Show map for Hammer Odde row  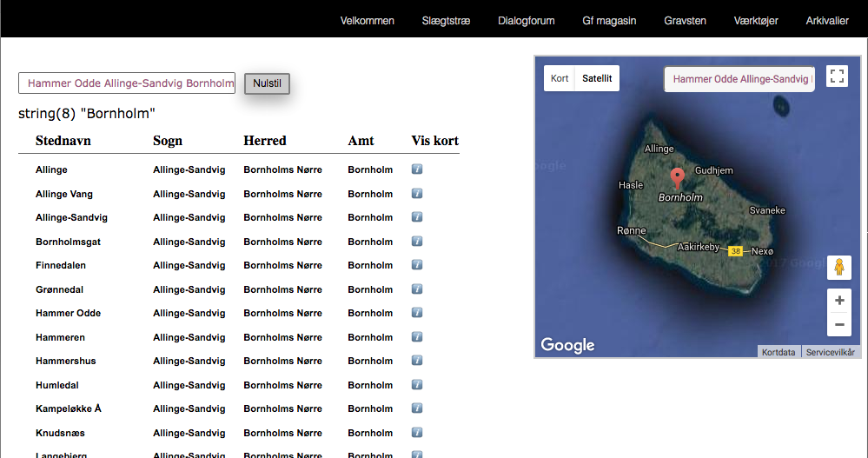tap(417, 313)
